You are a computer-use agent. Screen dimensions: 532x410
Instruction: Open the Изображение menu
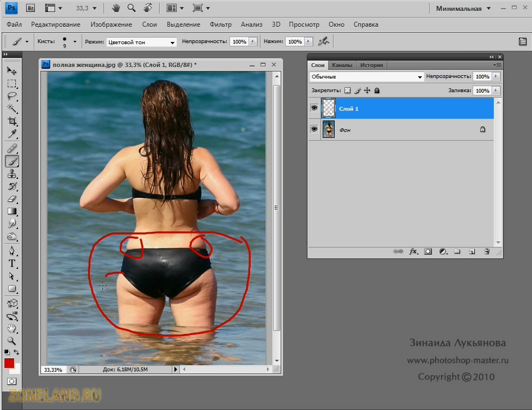tap(111, 25)
